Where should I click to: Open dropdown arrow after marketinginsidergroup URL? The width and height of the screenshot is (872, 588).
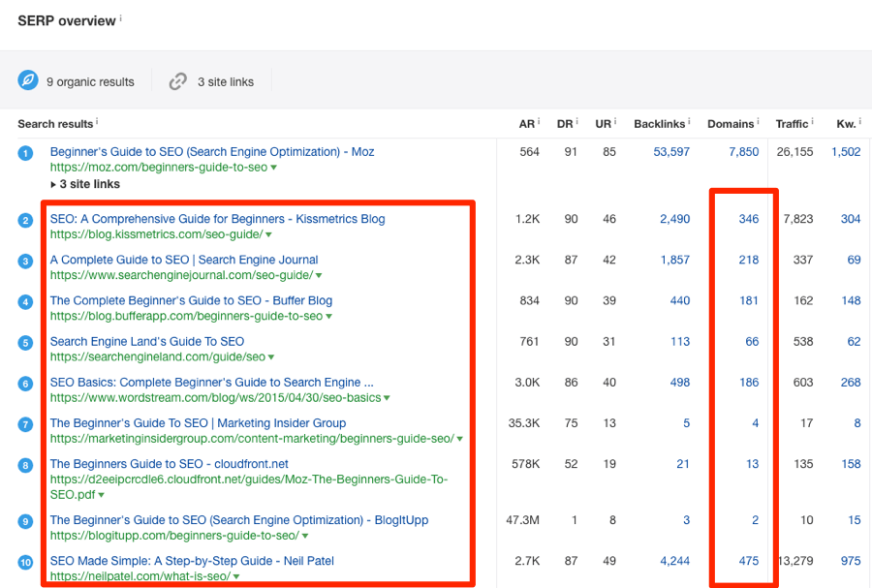[x=460, y=439]
